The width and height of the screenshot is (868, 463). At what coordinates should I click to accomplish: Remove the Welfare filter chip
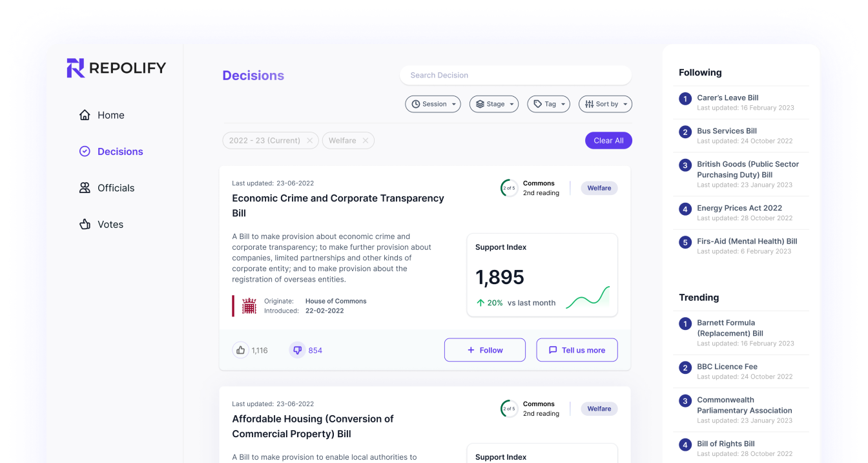click(x=366, y=141)
